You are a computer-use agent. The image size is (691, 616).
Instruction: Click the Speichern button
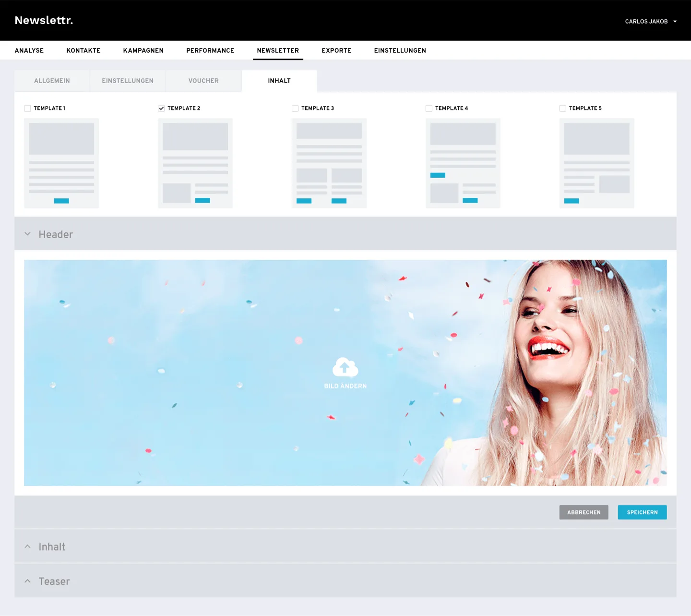click(643, 512)
